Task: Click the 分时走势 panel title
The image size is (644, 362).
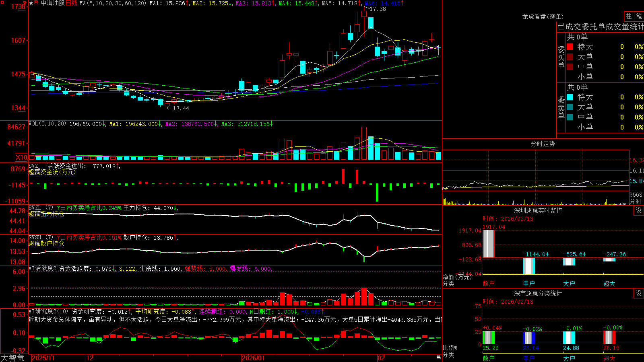Action: pos(543,144)
